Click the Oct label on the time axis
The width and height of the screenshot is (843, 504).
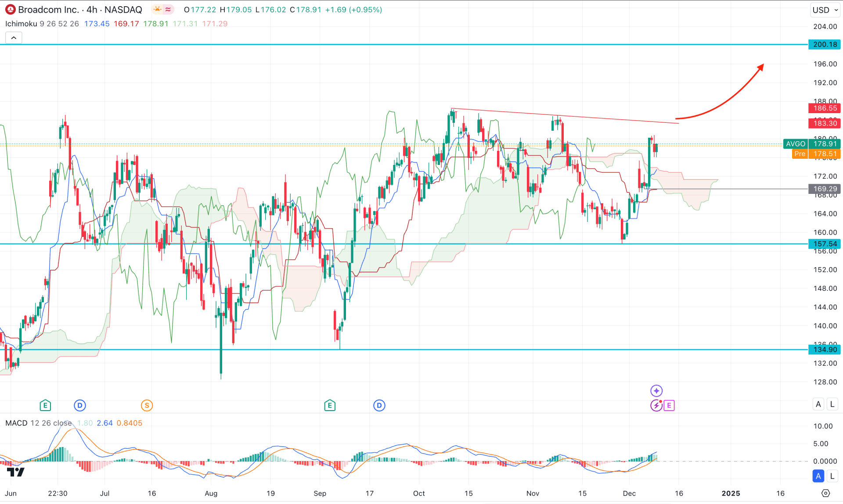pos(419,493)
